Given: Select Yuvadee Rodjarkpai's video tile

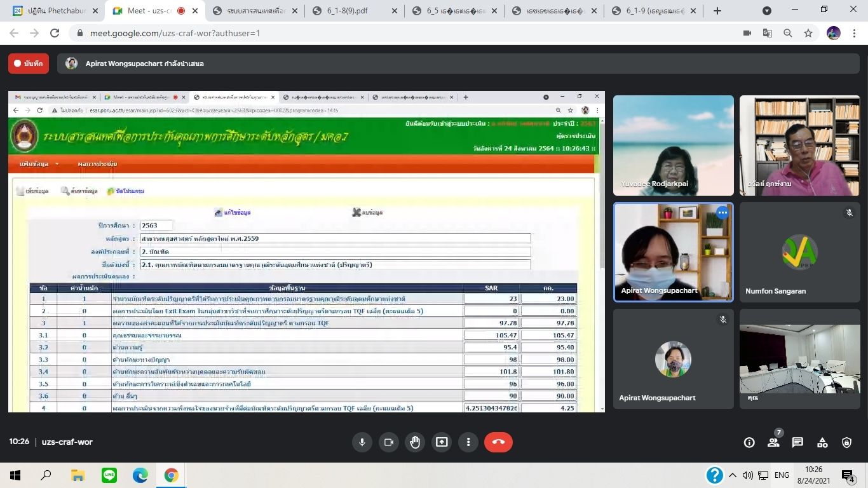Looking at the screenshot, I should (x=673, y=146).
